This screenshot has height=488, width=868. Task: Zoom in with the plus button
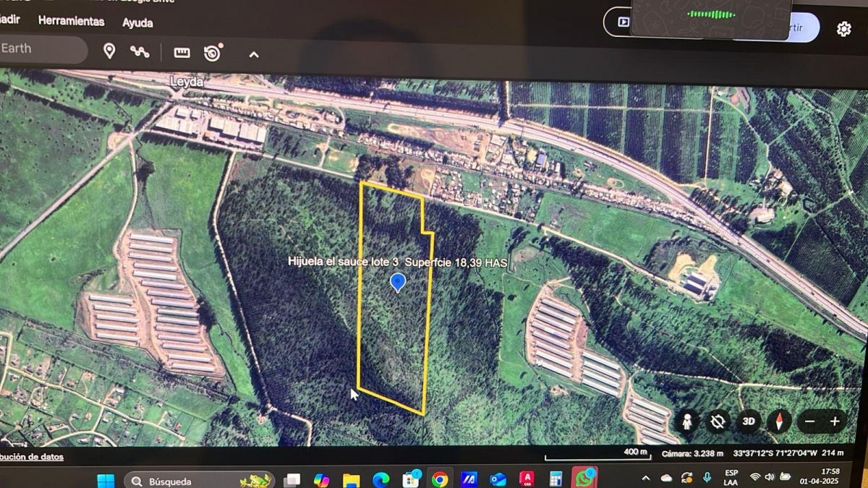835,421
